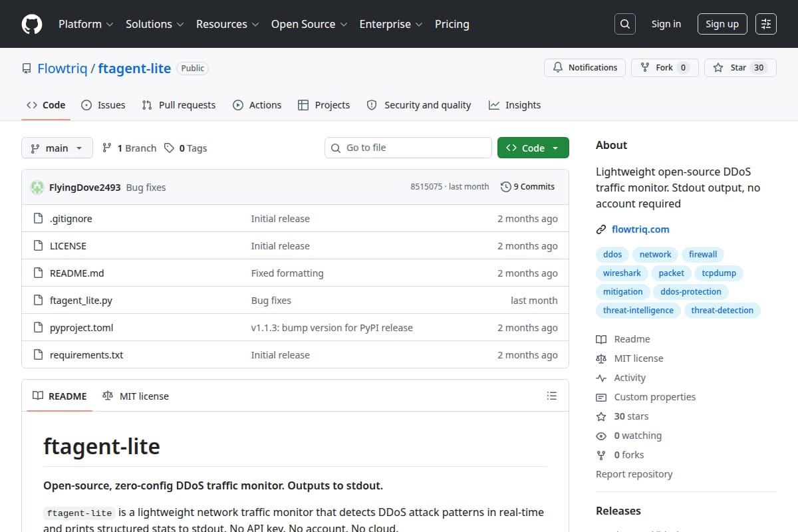
Task: Click the pulse icon beside Activity
Action: [601, 378]
